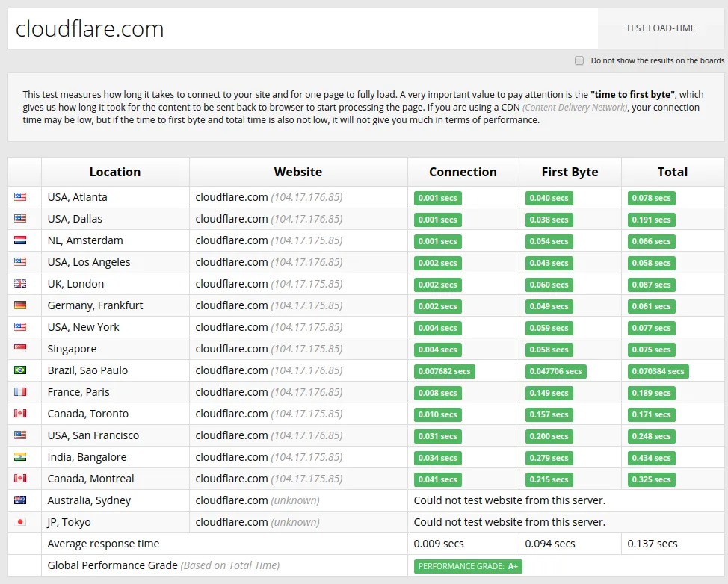Click the 0.047706 secs first byte badge

tap(556, 371)
